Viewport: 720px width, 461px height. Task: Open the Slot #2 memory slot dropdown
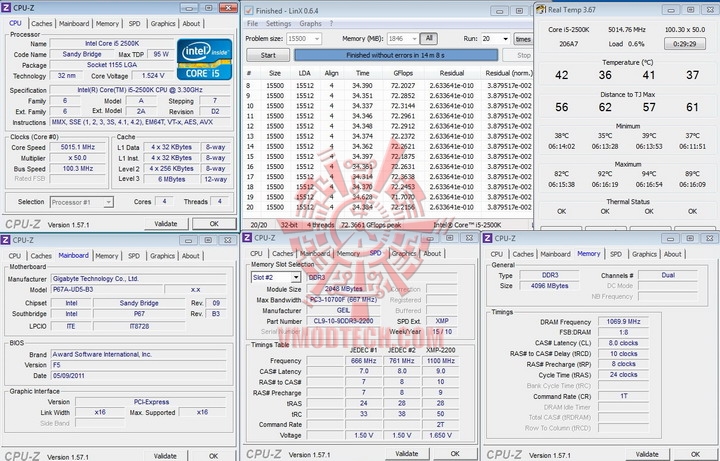pyautogui.click(x=296, y=277)
